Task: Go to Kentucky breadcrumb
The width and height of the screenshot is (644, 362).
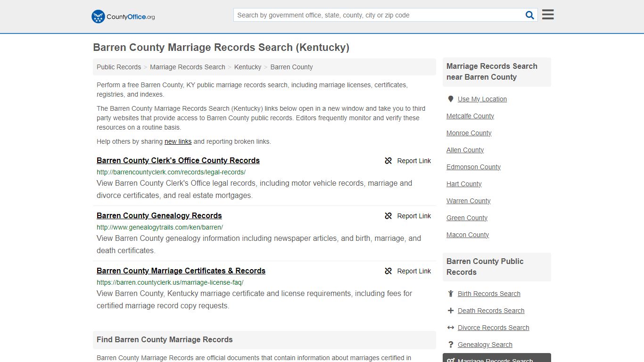Action: pyautogui.click(x=248, y=67)
